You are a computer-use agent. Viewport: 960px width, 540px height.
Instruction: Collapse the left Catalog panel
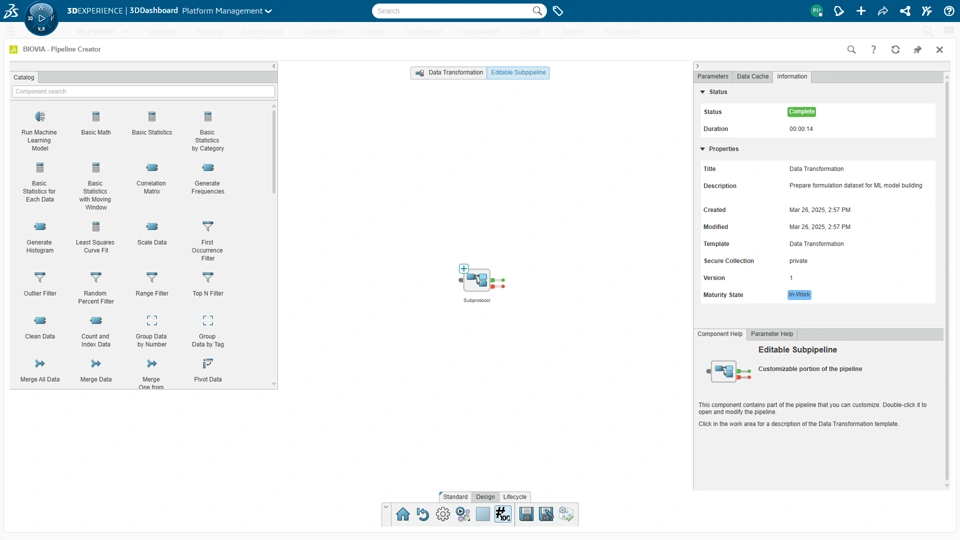click(x=274, y=66)
